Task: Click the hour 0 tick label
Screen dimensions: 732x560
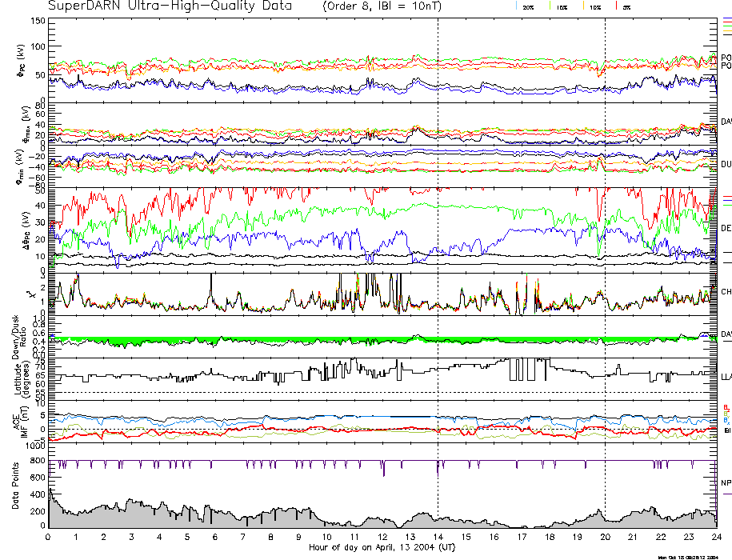Action: [49, 536]
